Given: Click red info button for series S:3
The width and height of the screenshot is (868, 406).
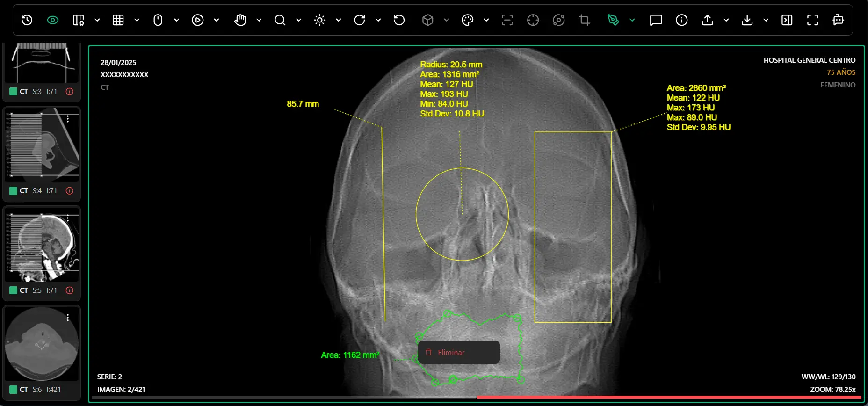Looking at the screenshot, I should pos(70,92).
